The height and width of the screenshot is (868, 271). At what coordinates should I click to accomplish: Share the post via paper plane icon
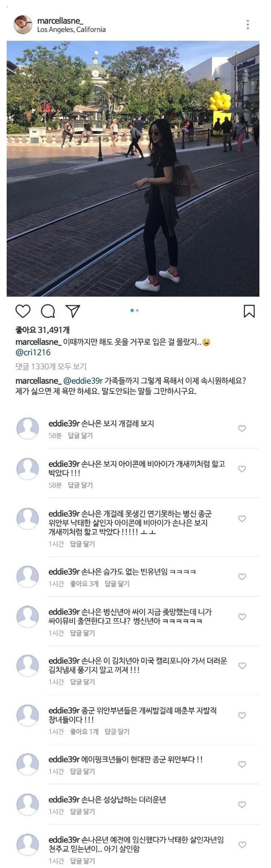pos(73,311)
